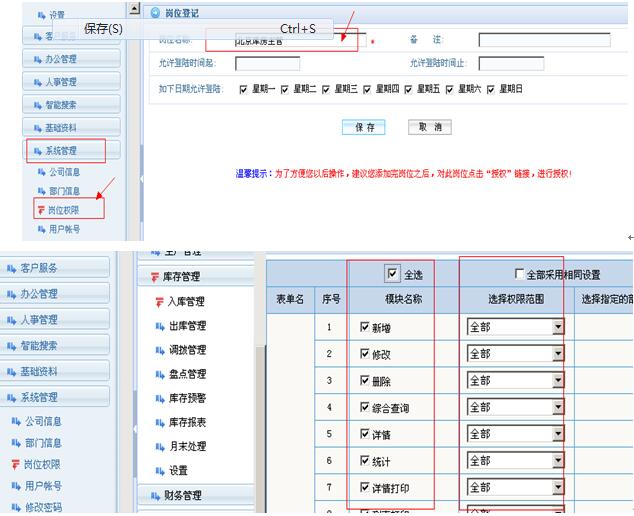Expand the 财务管理 menu section
Screen dimensions: 634x516
pos(194,495)
